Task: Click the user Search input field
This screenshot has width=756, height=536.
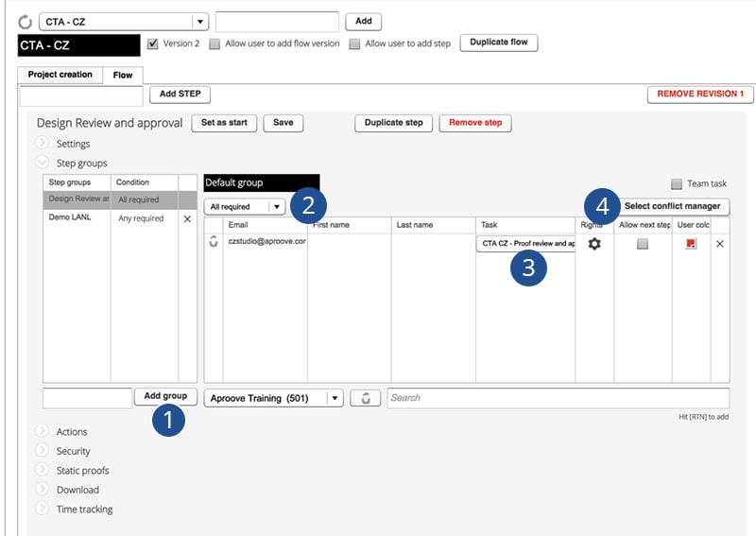Action: click(x=558, y=398)
